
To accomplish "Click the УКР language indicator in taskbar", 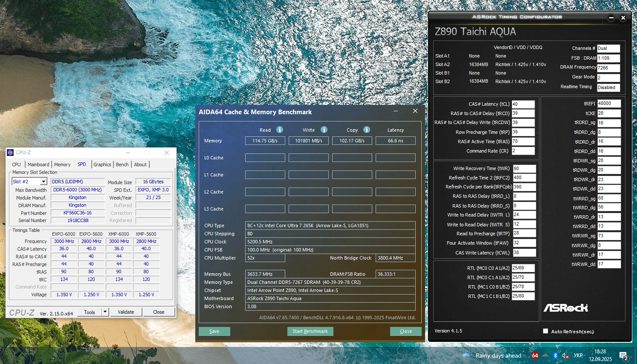I will pyautogui.click(x=578, y=355).
